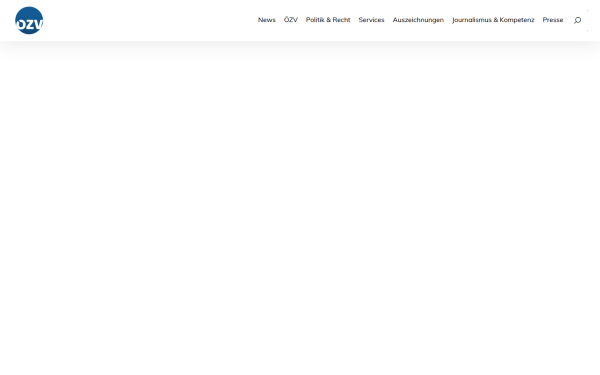
Task: Open the Services menu
Action: click(x=371, y=20)
